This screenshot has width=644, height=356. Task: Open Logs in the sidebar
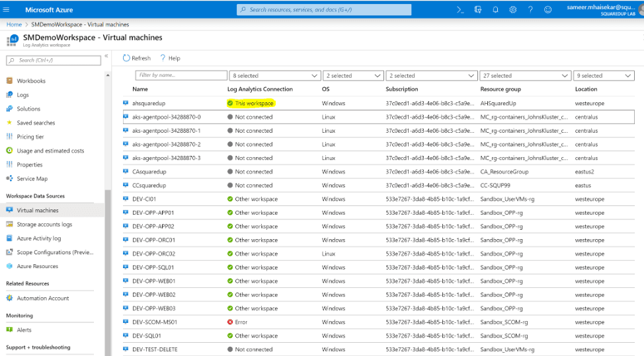pos(22,95)
